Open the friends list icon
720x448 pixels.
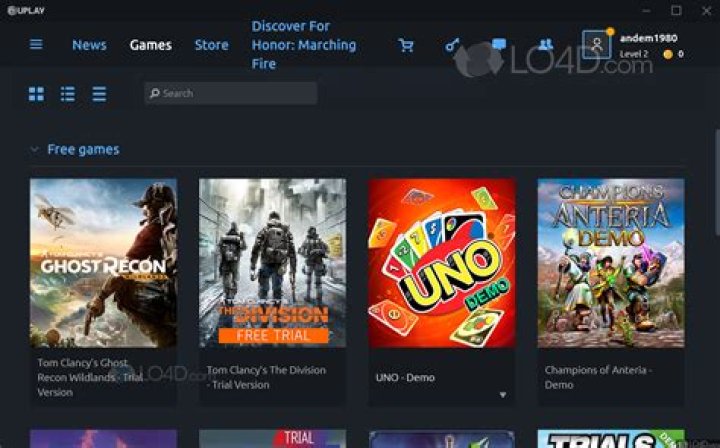(x=546, y=44)
